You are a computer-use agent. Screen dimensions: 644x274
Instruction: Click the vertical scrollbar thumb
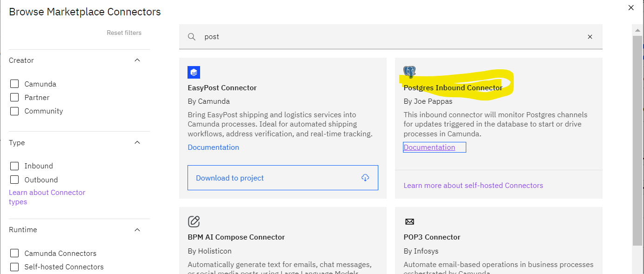pyautogui.click(x=637, y=140)
